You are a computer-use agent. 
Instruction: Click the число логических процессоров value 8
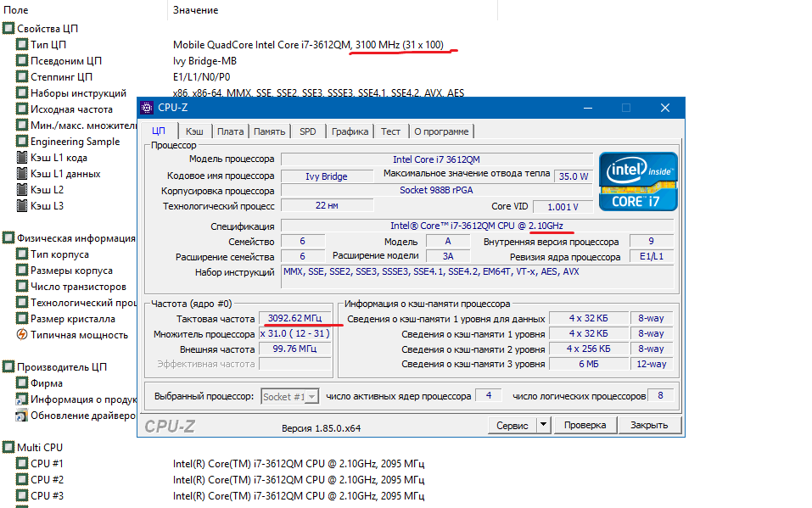point(660,395)
